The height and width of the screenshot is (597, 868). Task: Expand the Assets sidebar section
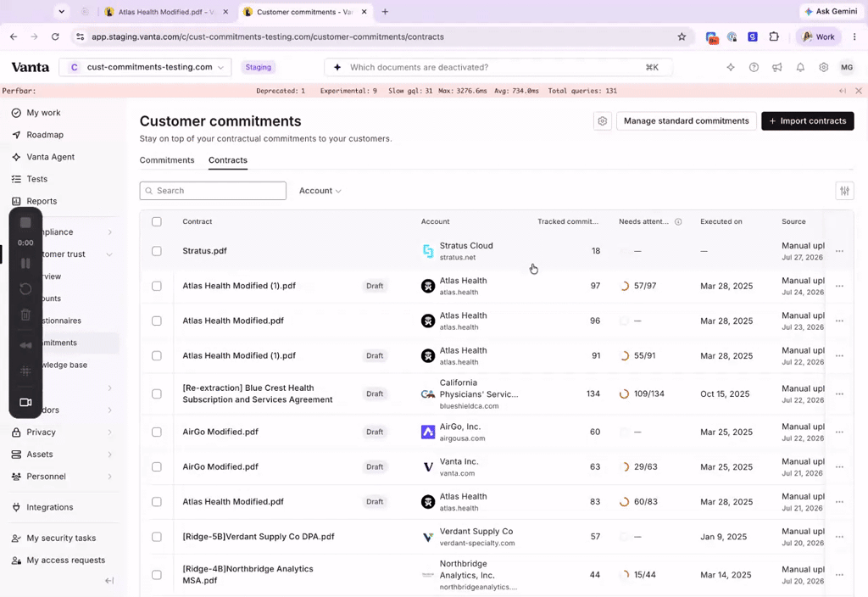(x=109, y=455)
